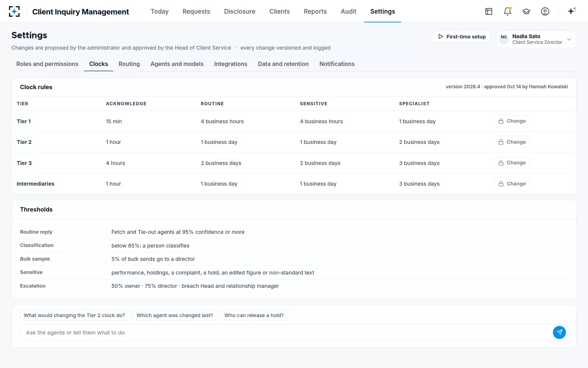Open the Reports menu

click(315, 11)
